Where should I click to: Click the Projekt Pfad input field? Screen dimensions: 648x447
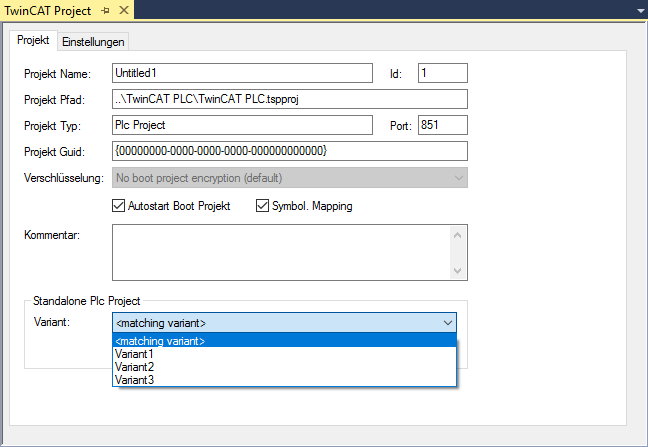(290, 99)
